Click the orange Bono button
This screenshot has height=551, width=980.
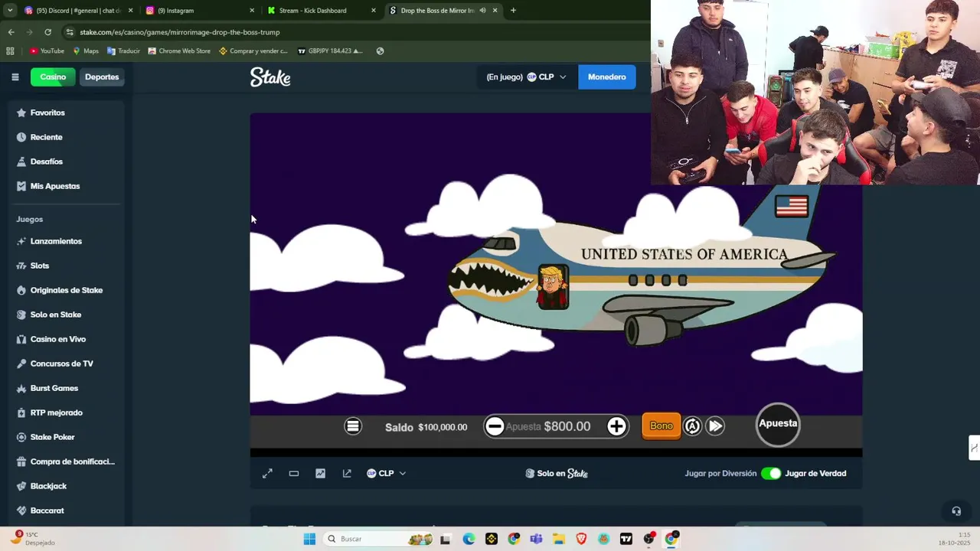[x=661, y=426]
